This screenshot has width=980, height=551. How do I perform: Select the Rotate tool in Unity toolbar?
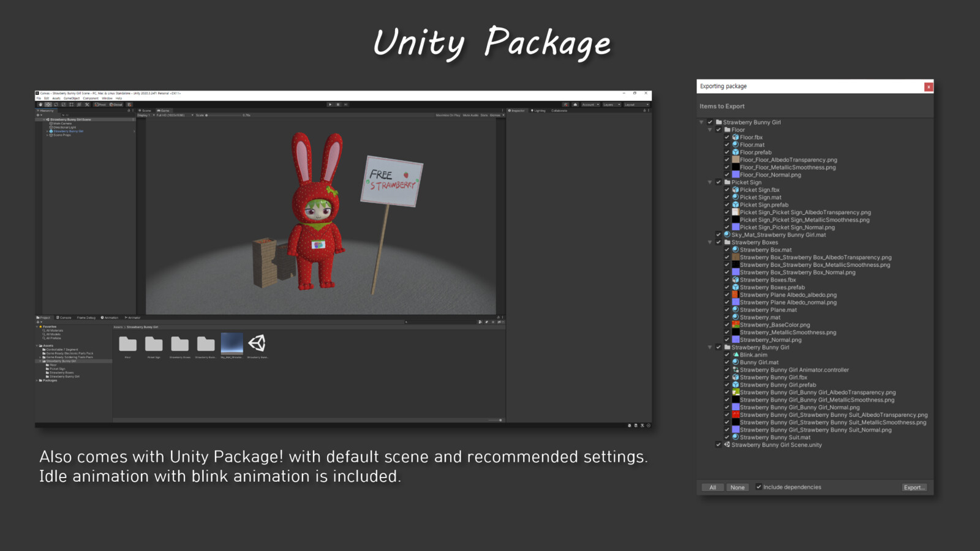(x=56, y=105)
